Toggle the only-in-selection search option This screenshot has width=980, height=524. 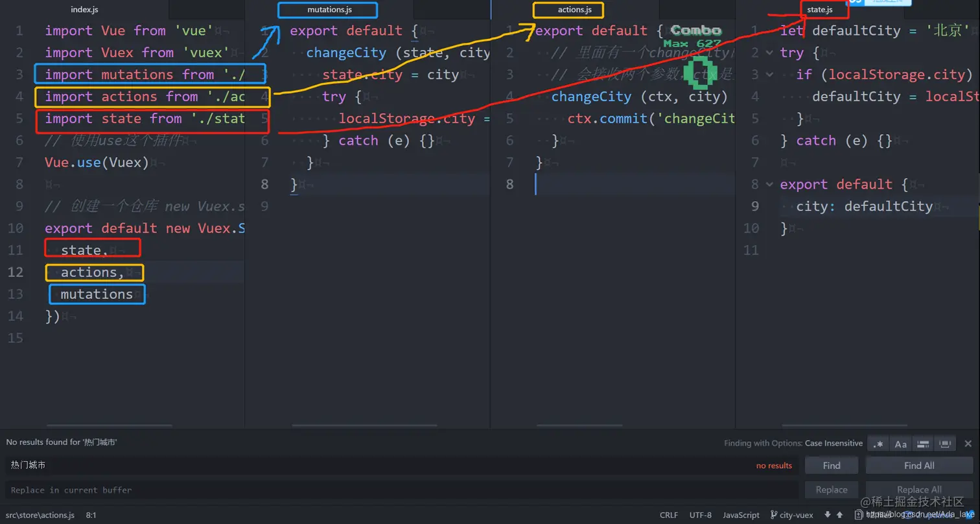tap(924, 444)
